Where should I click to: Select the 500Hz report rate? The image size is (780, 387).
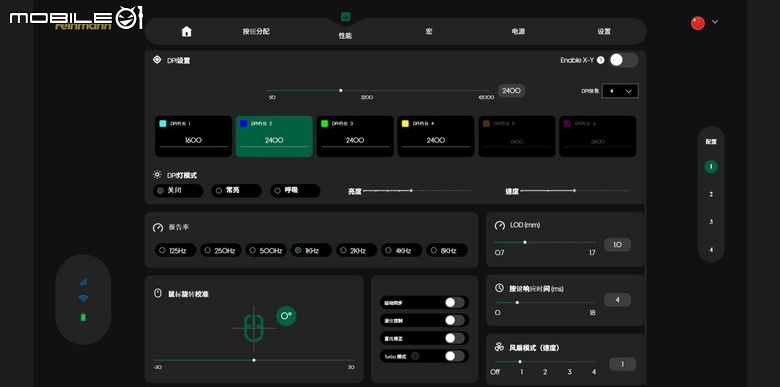266,250
